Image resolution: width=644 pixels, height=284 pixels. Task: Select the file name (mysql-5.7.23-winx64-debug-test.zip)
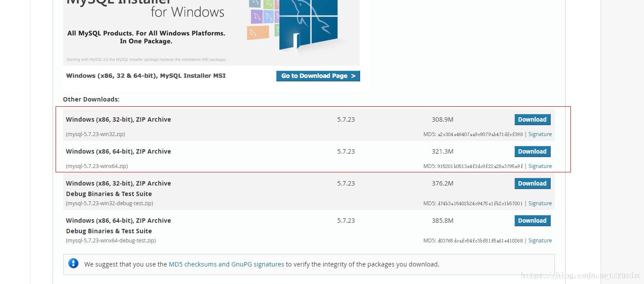coord(111,241)
